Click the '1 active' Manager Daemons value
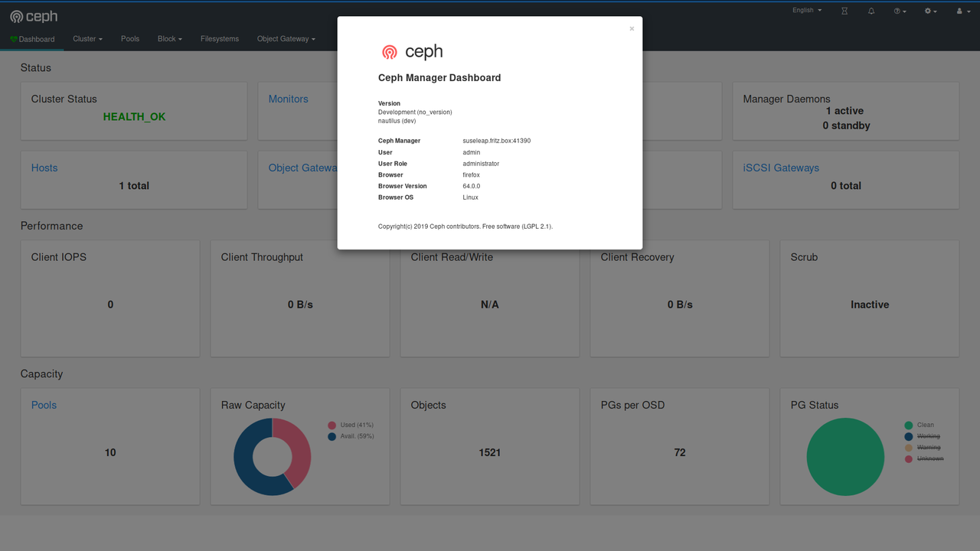Image resolution: width=980 pixels, height=551 pixels. point(844,111)
